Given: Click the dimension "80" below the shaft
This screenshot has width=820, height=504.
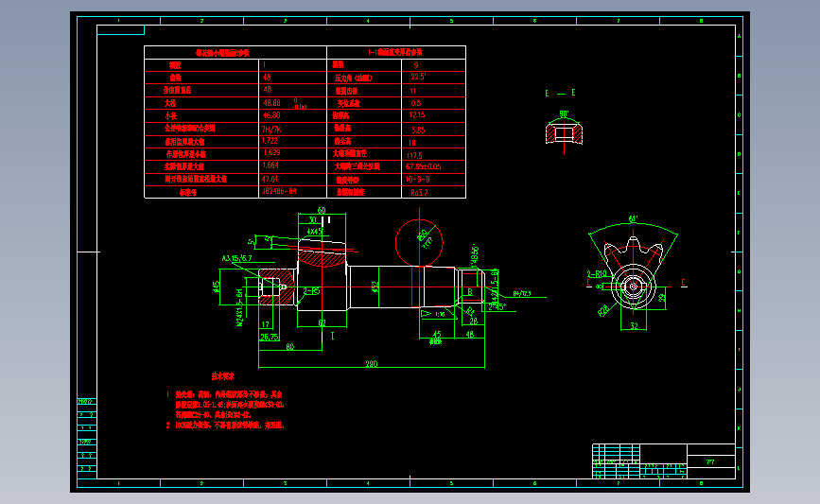Looking at the screenshot, I should pos(289,347).
